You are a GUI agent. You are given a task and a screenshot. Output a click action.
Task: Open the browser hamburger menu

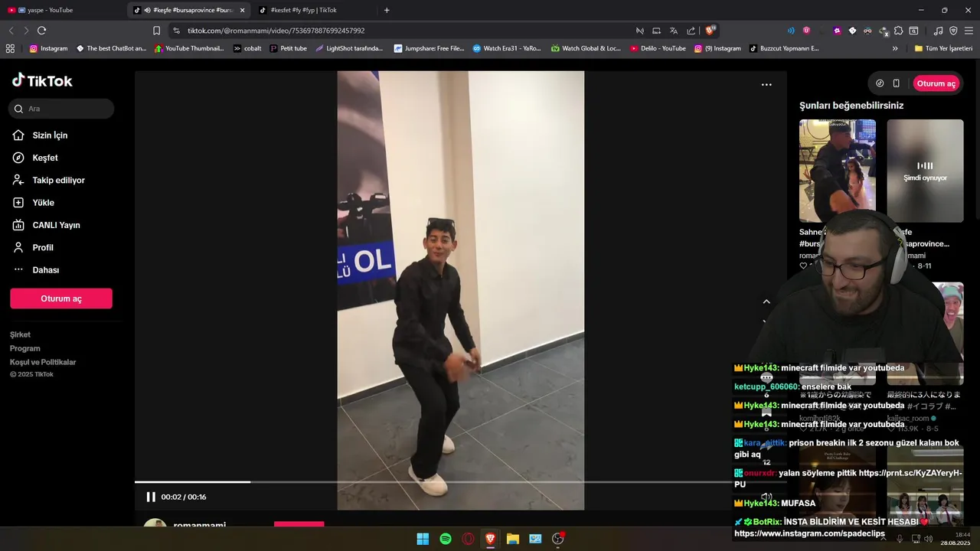969,31
